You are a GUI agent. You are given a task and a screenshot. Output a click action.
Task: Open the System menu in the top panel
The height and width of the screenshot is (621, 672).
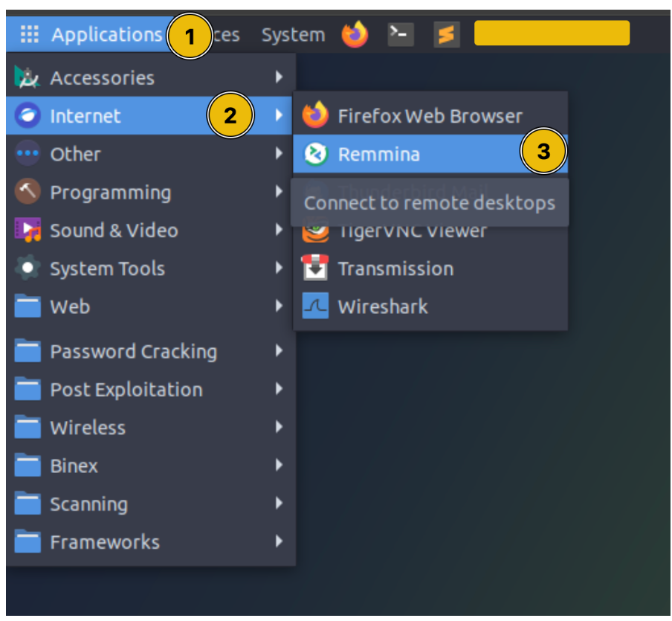click(x=293, y=35)
